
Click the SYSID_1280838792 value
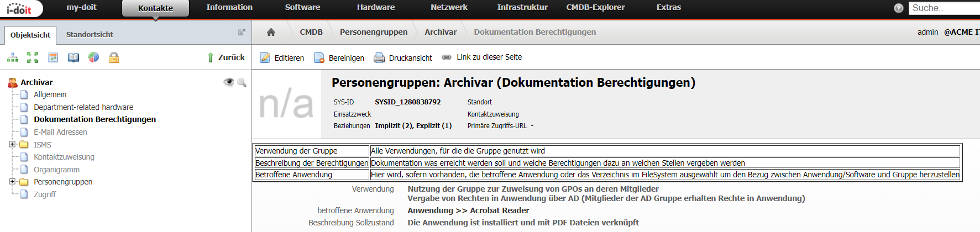click(x=408, y=102)
